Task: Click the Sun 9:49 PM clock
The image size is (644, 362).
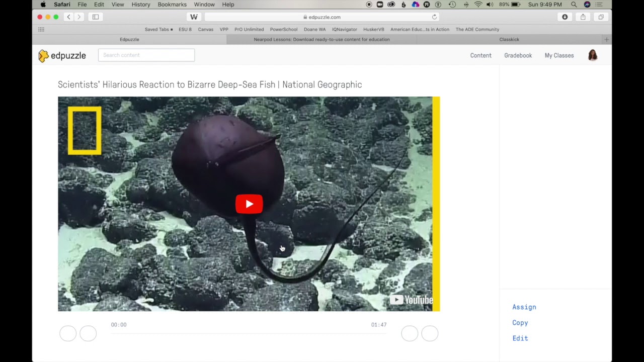Action: pos(545,5)
